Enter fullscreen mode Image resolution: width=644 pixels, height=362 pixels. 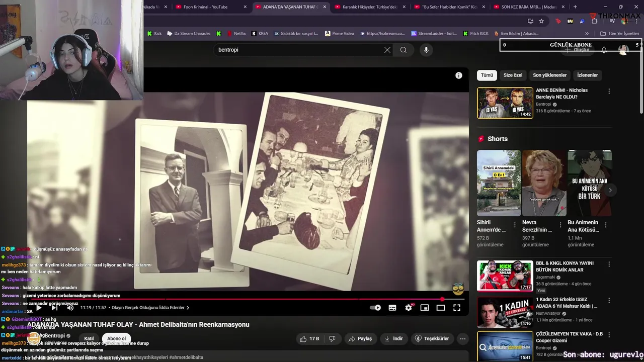tap(457, 308)
